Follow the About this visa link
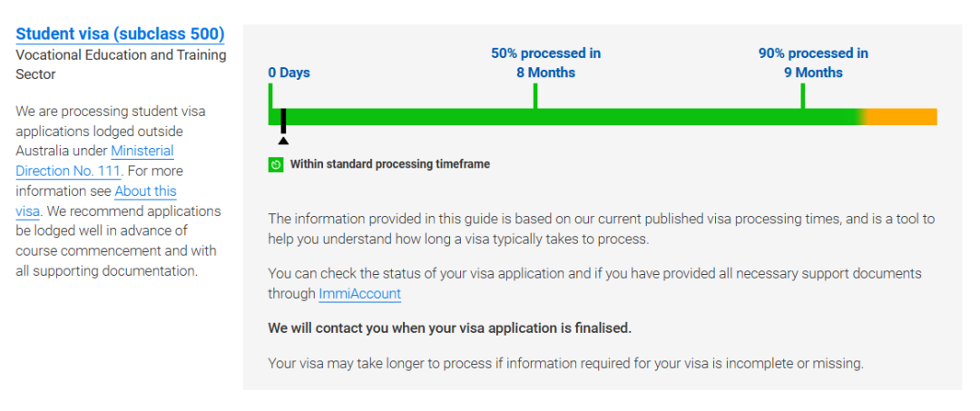Viewport: 980px width, 411px height. (x=96, y=201)
